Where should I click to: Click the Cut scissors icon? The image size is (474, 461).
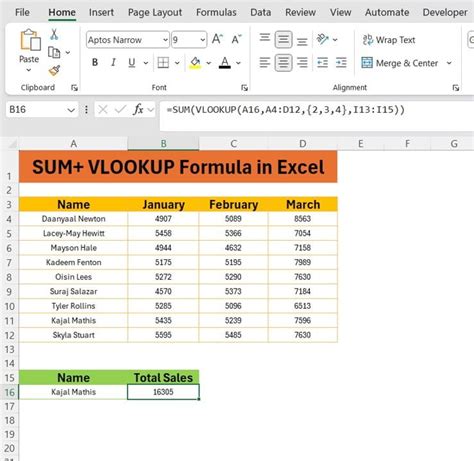(54, 34)
